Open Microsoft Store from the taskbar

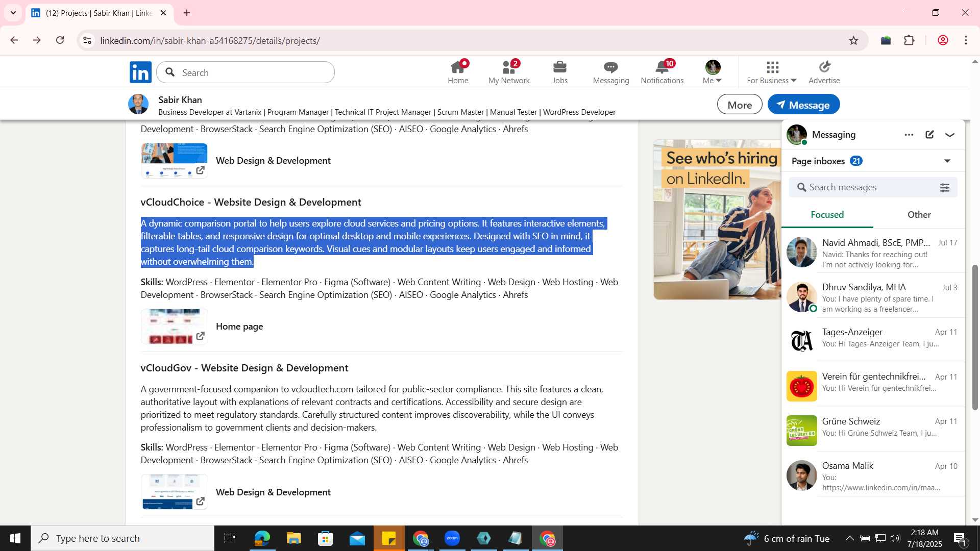[325, 538]
